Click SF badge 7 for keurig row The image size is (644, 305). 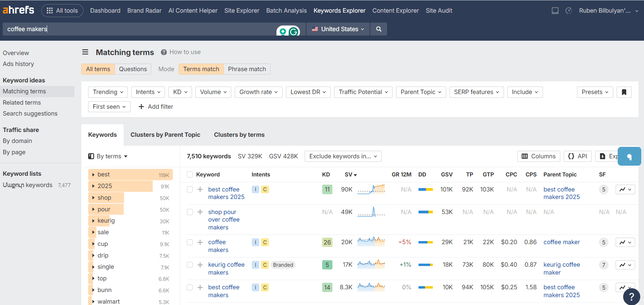coord(604,265)
